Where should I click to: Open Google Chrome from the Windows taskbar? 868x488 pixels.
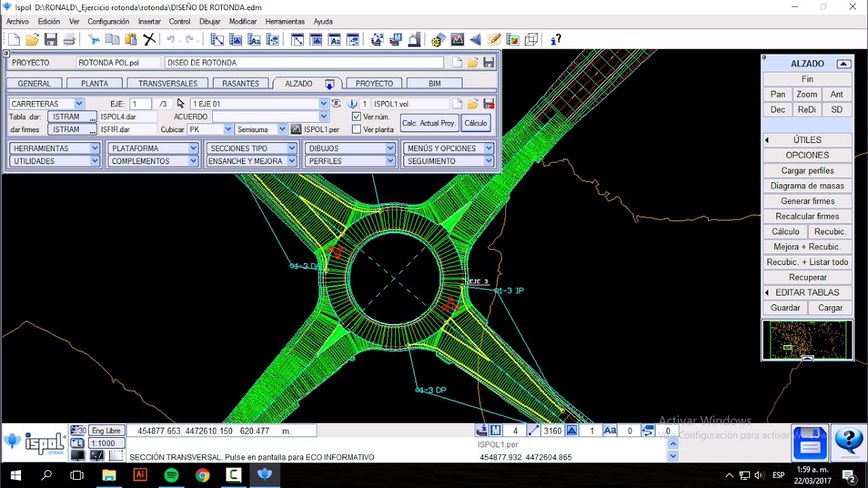click(203, 475)
